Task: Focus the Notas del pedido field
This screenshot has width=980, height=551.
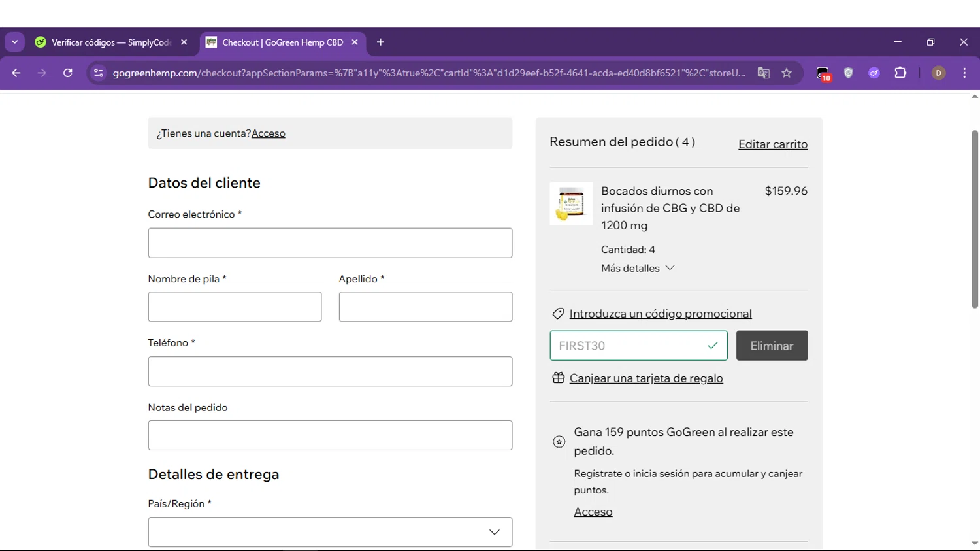Action: (330, 435)
